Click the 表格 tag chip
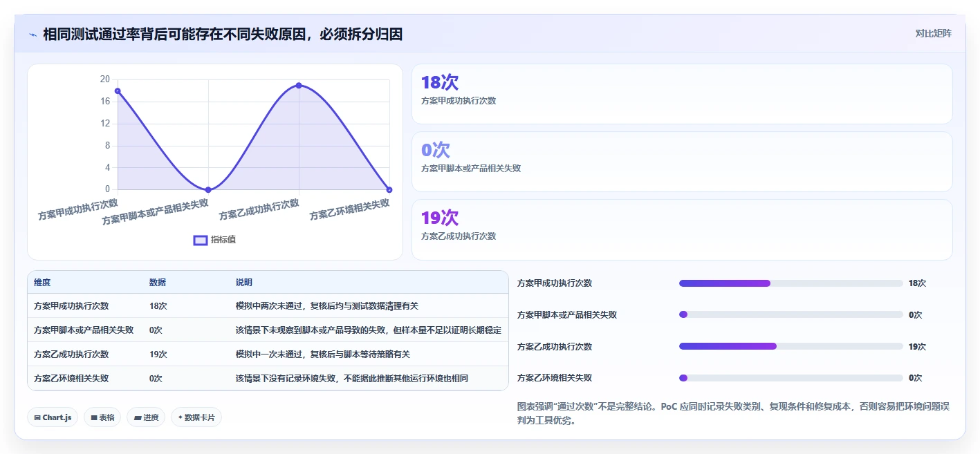 (x=102, y=417)
